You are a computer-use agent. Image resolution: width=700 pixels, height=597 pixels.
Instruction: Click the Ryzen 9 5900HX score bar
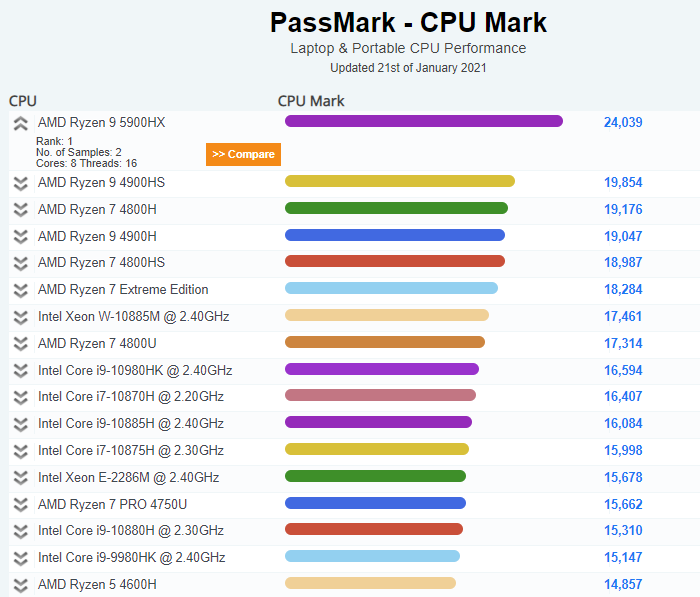coord(424,121)
